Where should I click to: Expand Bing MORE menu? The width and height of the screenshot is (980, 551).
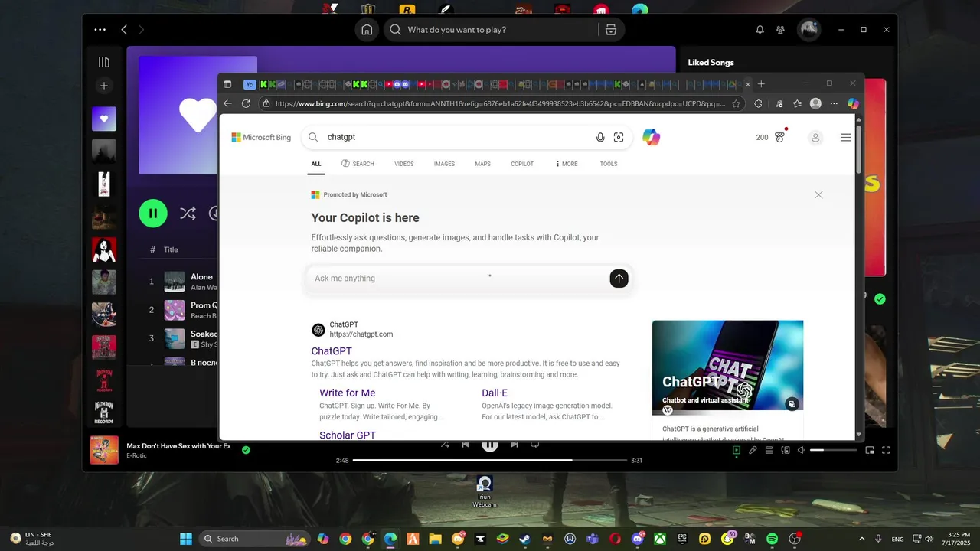coord(567,164)
